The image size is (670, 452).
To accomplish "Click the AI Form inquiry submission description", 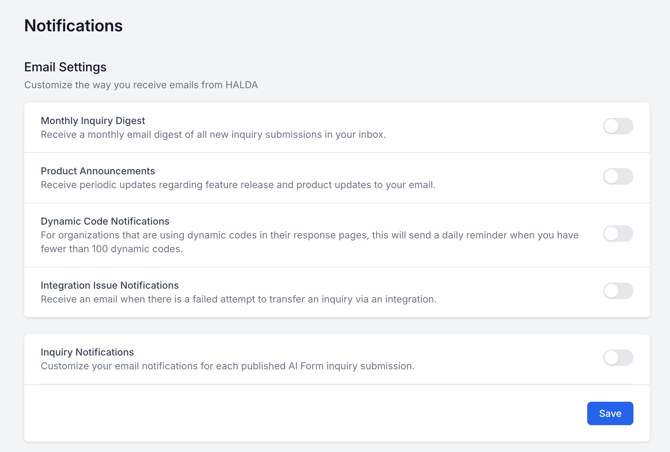I will (227, 366).
